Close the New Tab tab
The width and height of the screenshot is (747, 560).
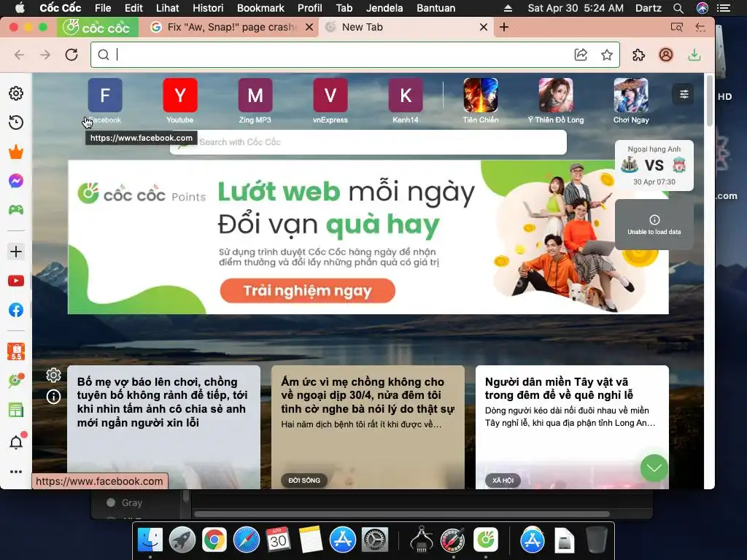coord(484,27)
